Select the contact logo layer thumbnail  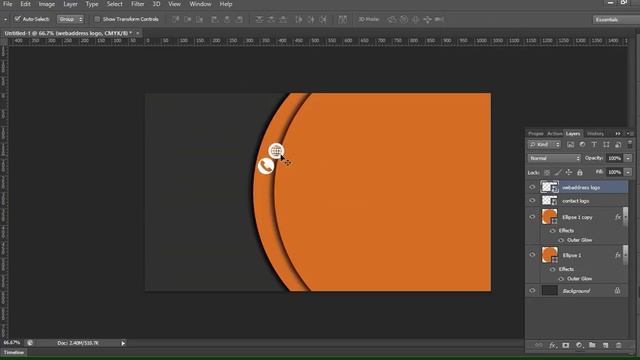(x=549, y=201)
